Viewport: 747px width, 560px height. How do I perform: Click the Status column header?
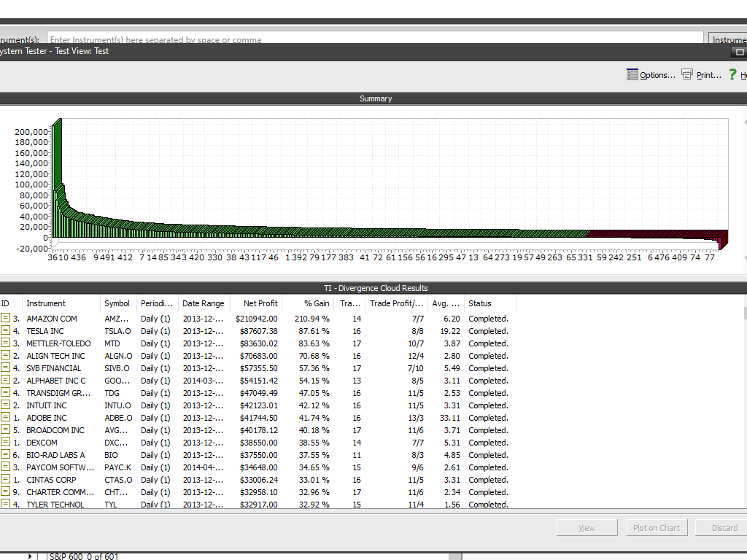pos(481,303)
